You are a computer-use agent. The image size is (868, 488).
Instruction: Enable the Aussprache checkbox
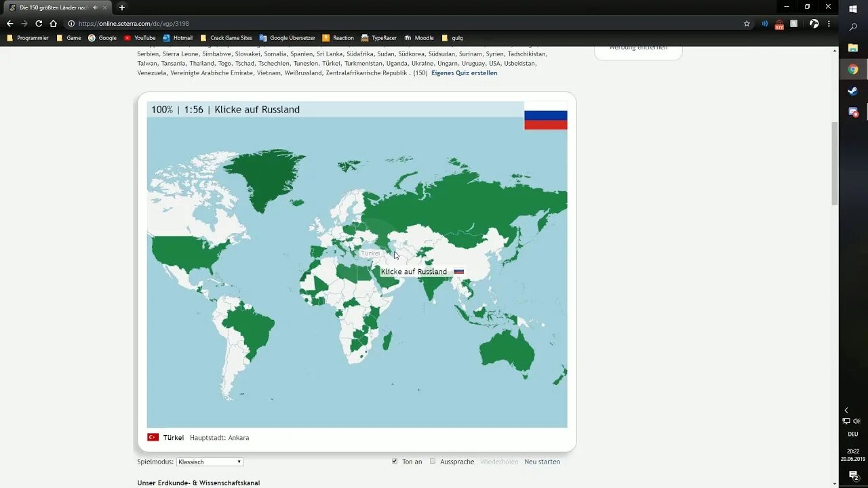(433, 461)
